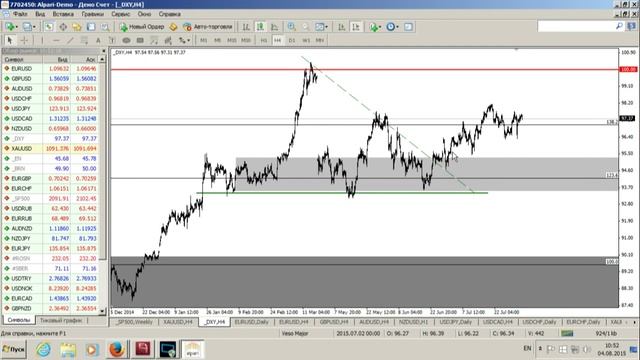This screenshot has width=640, height=360.
Task: Select the XAUUSD row in Market Watch
Action: pyautogui.click(x=51, y=149)
